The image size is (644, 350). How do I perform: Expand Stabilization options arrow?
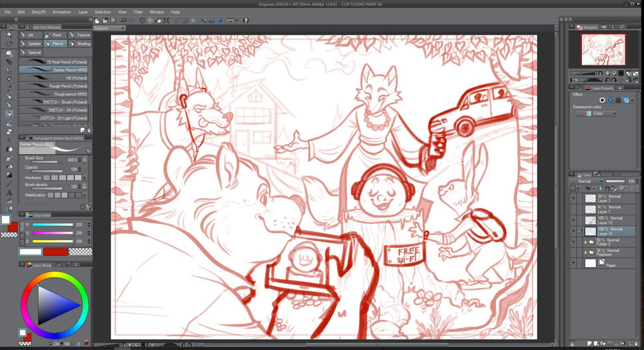[x=84, y=195]
